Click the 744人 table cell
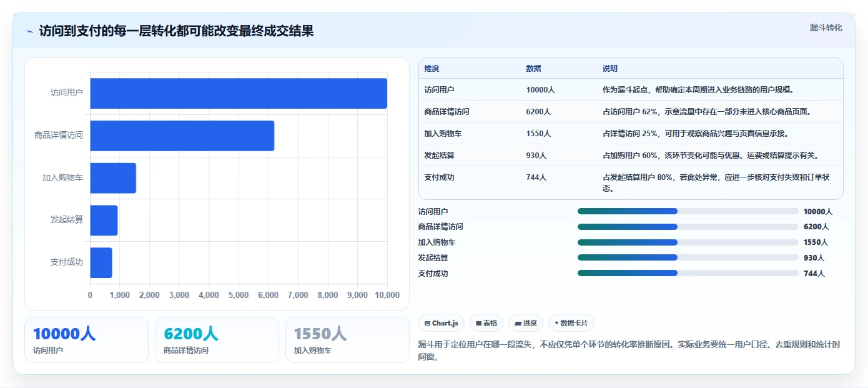The height and width of the screenshot is (388, 868). pos(536,177)
